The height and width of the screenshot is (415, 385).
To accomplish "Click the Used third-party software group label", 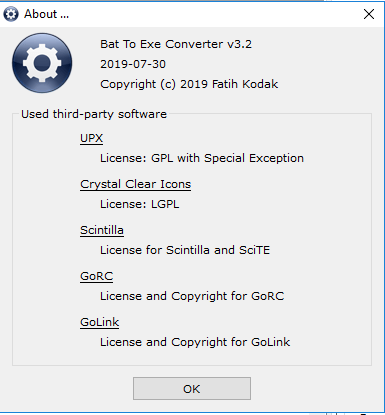I will [94, 114].
